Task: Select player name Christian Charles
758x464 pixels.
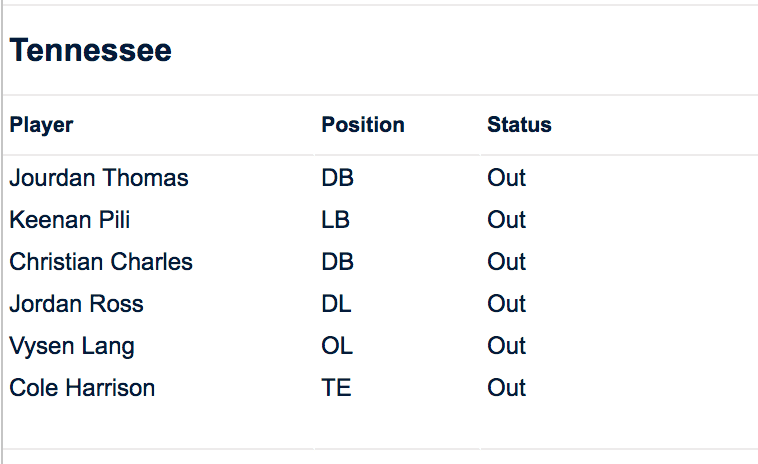Action: point(101,262)
